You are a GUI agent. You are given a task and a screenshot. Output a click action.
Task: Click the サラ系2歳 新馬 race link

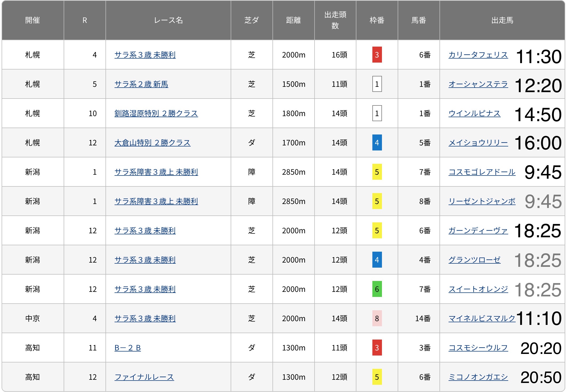[141, 84]
